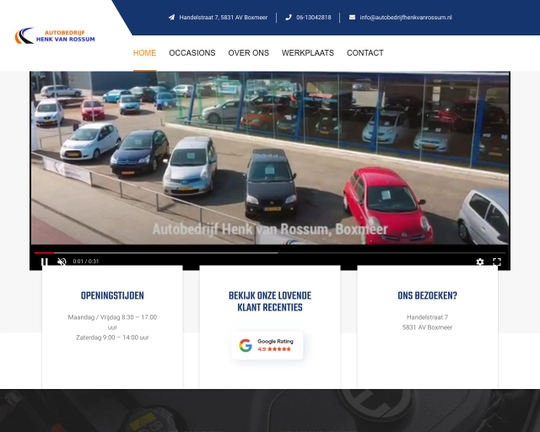Go to the OVER ONS page
This screenshot has height=432, width=540.
coord(248,53)
